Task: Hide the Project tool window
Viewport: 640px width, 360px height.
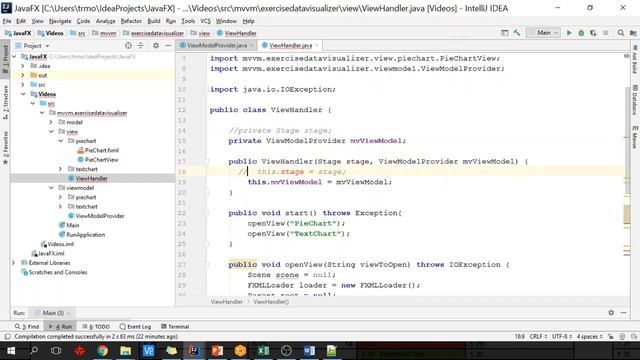Action: [168, 46]
